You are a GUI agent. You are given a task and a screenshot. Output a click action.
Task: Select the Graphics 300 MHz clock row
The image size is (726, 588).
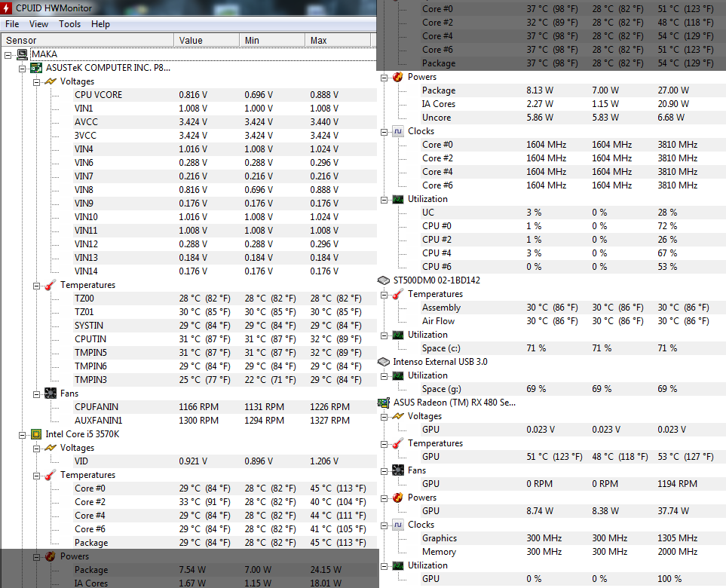(x=573, y=538)
